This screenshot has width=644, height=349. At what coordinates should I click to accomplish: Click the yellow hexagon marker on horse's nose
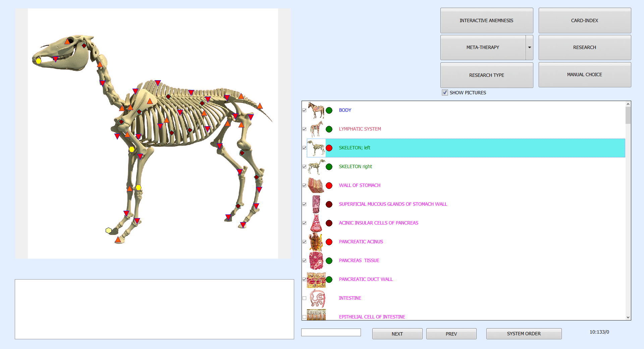click(x=39, y=61)
